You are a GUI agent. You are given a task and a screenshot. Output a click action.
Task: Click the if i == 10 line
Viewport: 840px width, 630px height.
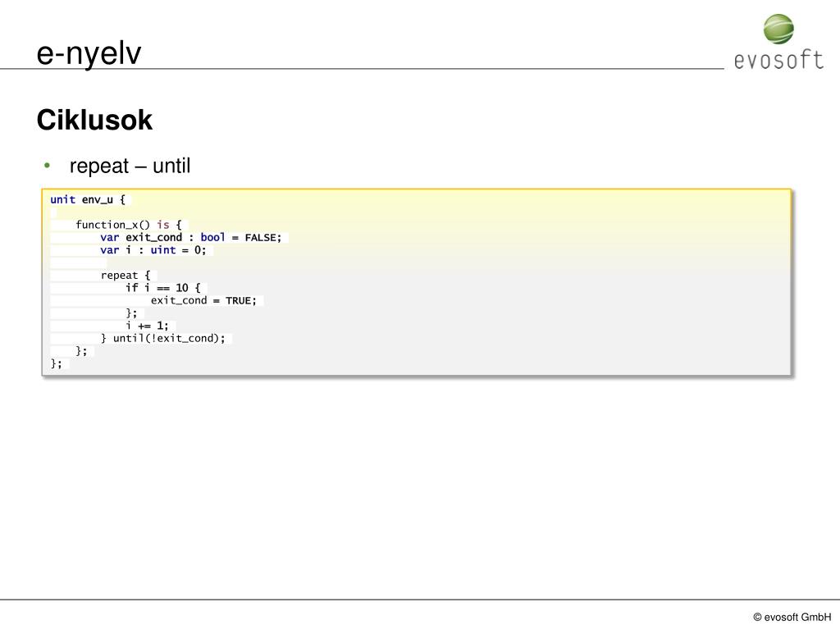pos(163,288)
